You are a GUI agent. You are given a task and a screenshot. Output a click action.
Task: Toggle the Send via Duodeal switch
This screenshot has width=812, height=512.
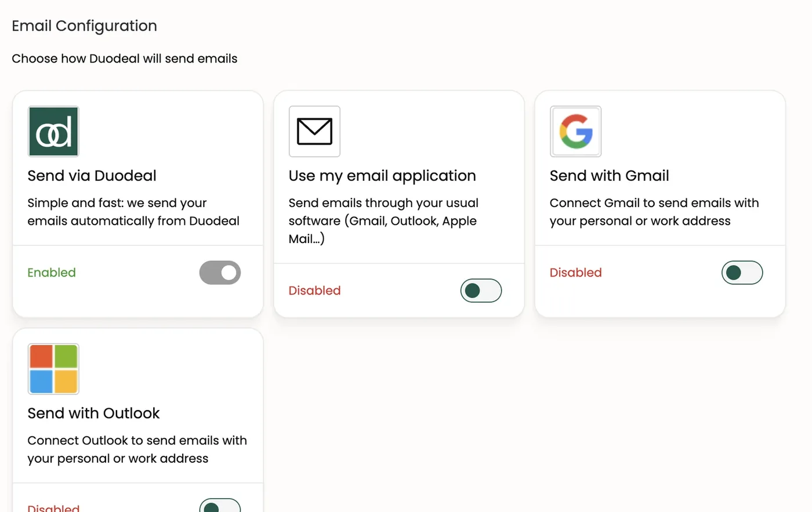point(220,273)
